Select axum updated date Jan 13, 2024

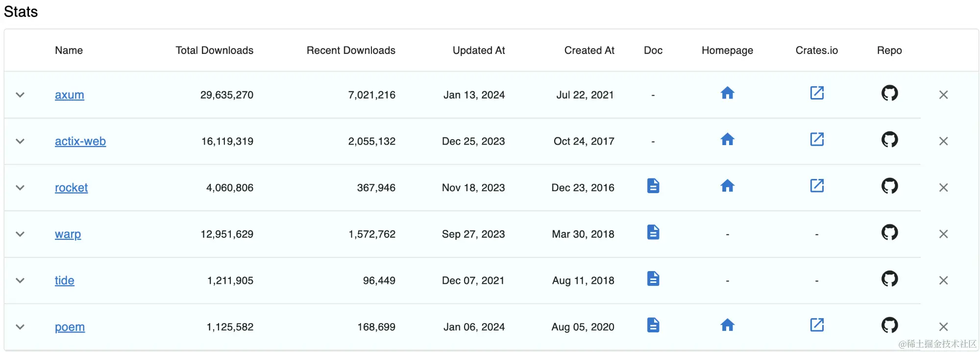(x=474, y=95)
